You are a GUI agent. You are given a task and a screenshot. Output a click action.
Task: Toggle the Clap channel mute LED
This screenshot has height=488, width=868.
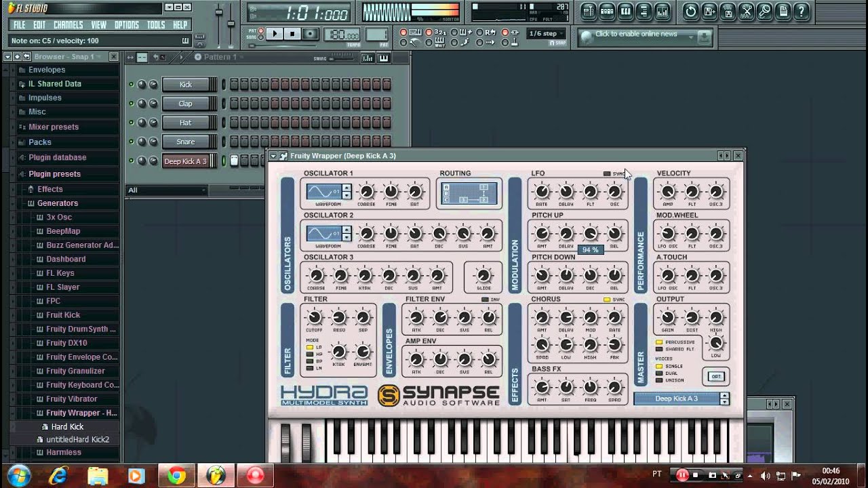[132, 104]
